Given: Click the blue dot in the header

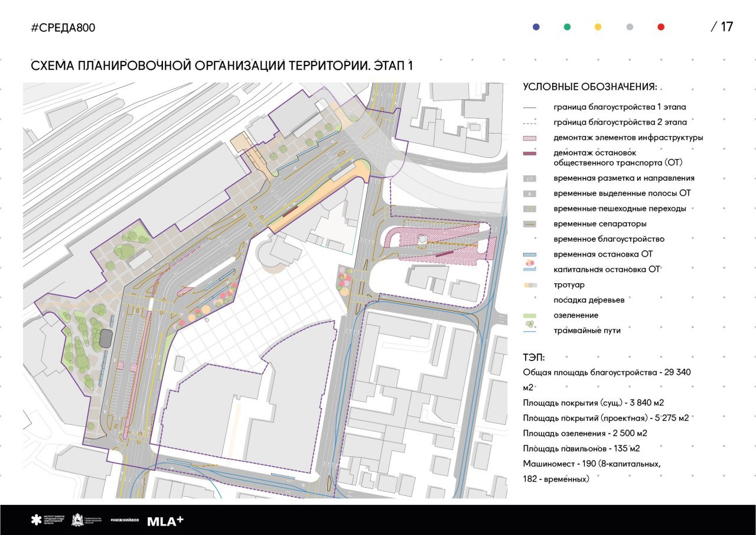Looking at the screenshot, I should pyautogui.click(x=536, y=27).
